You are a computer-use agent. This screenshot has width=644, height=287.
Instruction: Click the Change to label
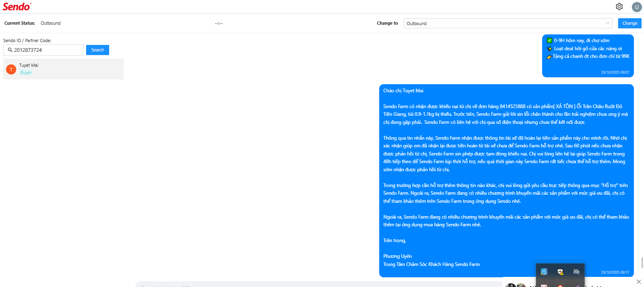tap(387, 23)
